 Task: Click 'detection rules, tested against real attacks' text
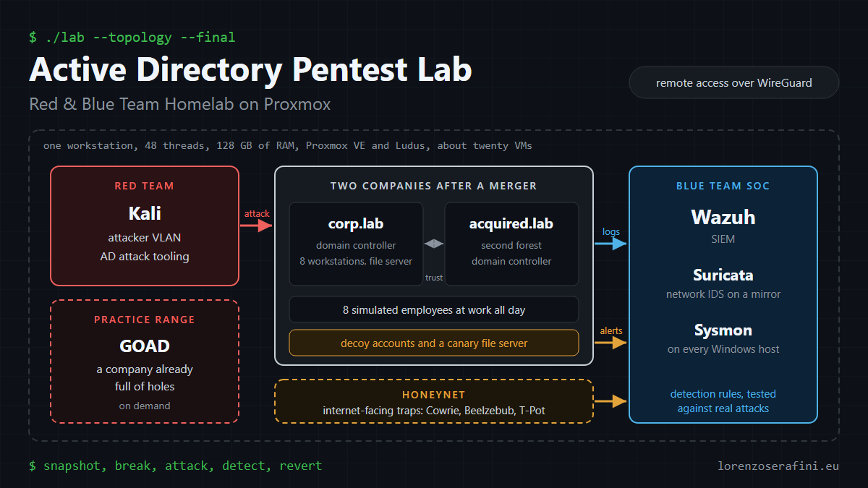tap(723, 401)
